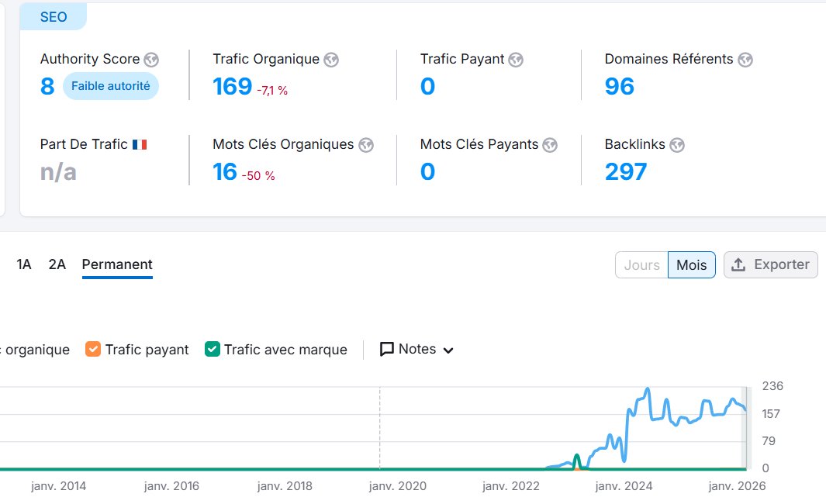Screen dimensions: 826x504
Task: Click the janv. 2022 axis label
Action: (511, 486)
